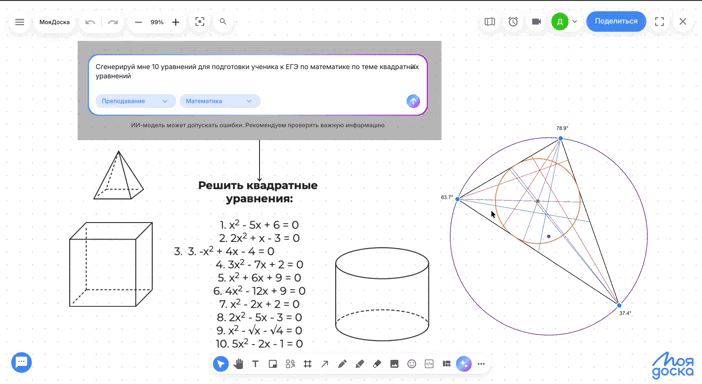Viewport: 702px width, 384px height.
Task: Select the cursor pointer tool
Action: (220, 364)
